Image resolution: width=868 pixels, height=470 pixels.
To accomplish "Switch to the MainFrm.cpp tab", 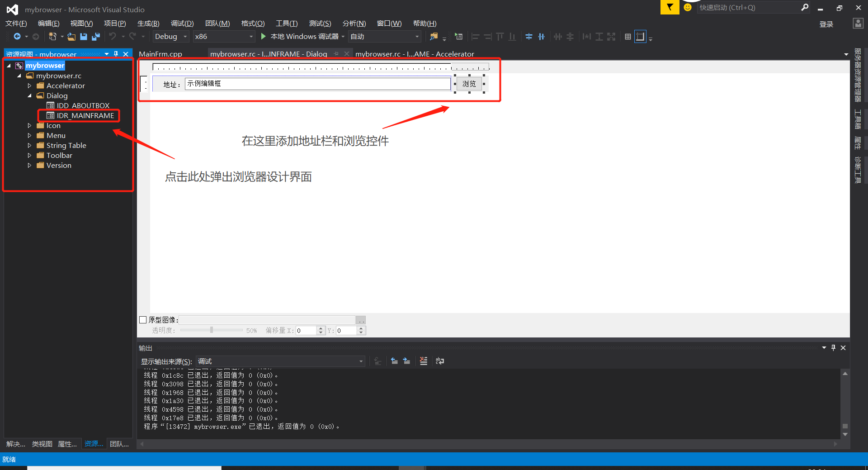I will [160, 54].
